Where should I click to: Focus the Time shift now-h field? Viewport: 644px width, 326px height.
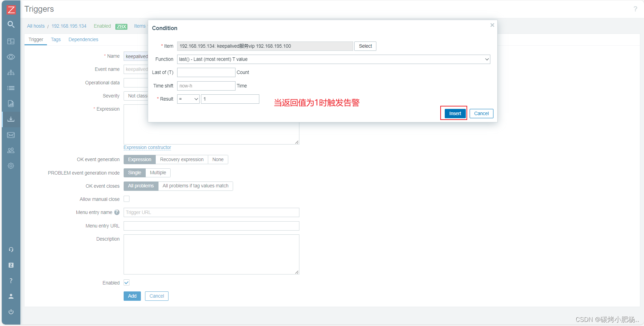tap(206, 86)
